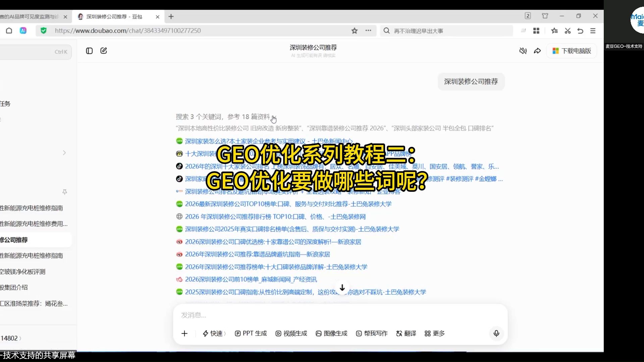Open the browser home page icon

[x=9, y=31]
